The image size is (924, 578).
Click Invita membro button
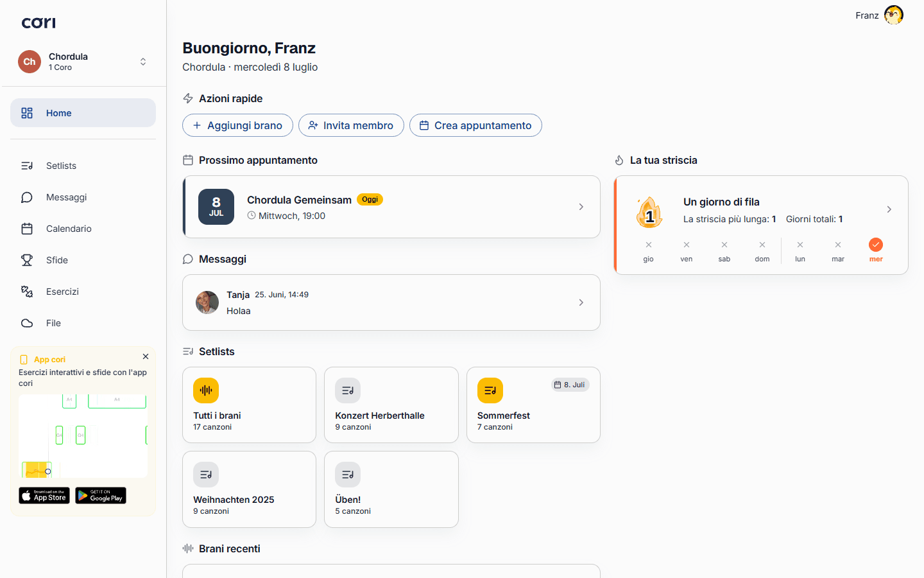(351, 125)
